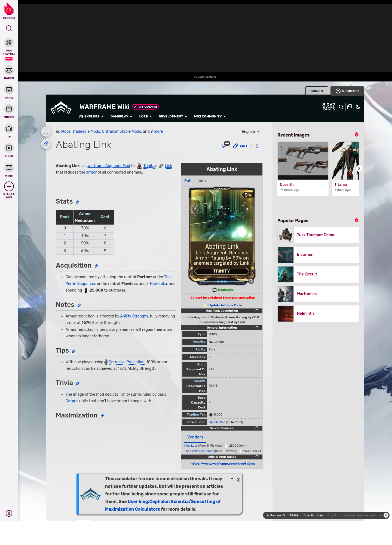Open the Wiki Community dropdown menu
The height and width of the screenshot is (545, 392).
pyautogui.click(x=210, y=116)
